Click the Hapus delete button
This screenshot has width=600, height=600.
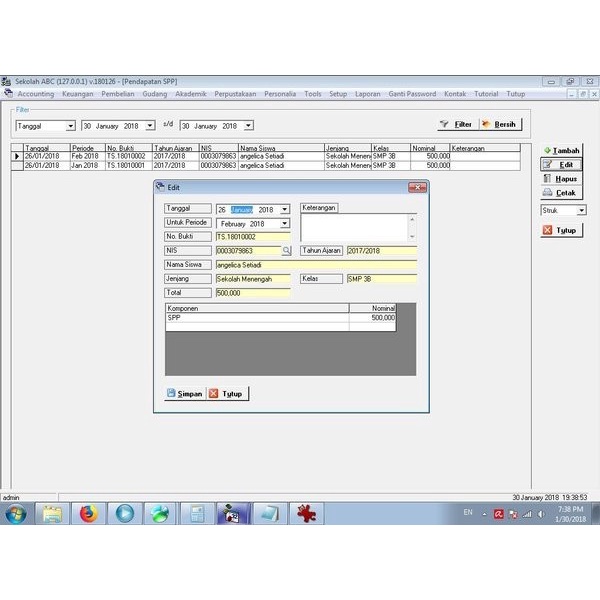[561, 179]
